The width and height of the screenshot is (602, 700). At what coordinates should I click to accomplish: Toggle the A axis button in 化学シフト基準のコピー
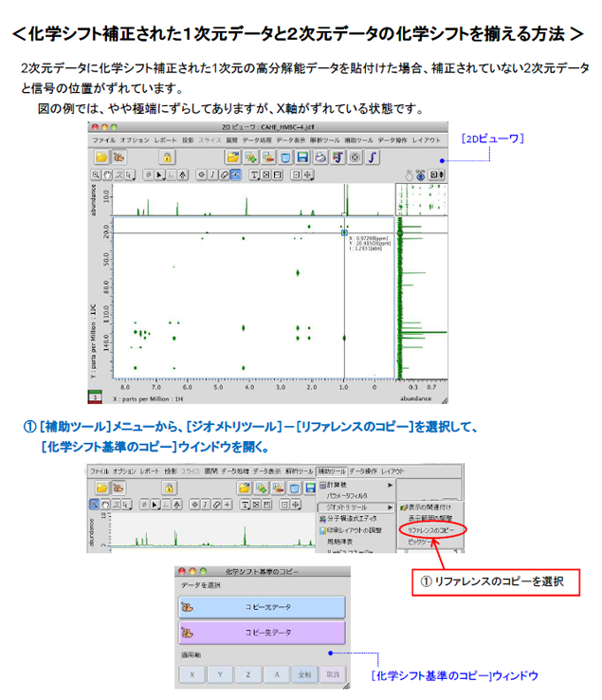click(277, 674)
